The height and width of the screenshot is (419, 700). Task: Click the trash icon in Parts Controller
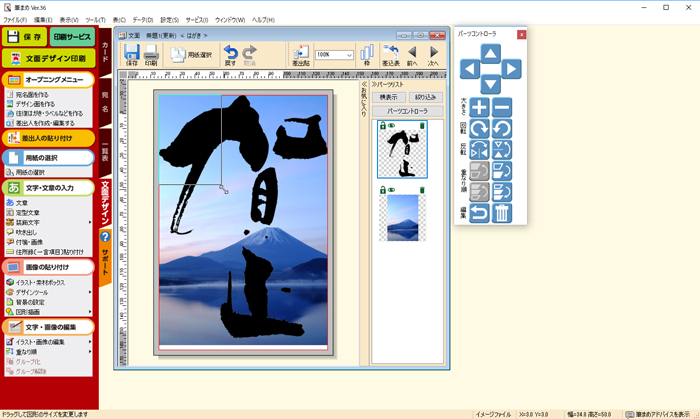pyautogui.click(x=502, y=212)
